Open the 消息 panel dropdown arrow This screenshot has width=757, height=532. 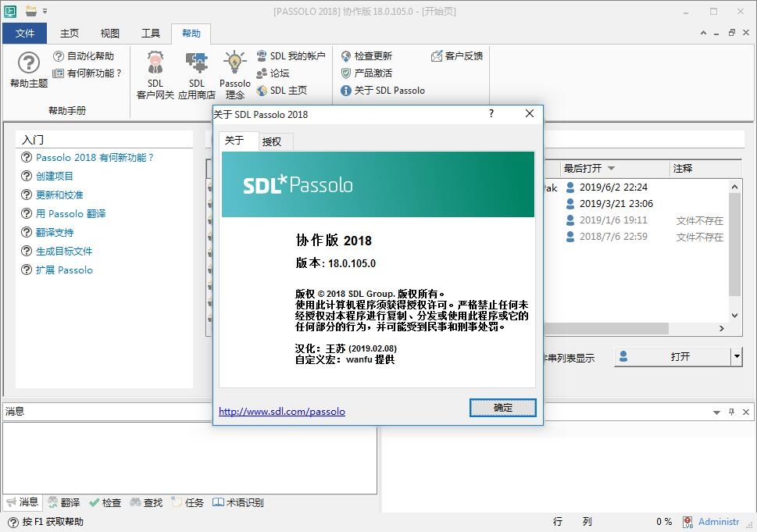[x=716, y=412]
